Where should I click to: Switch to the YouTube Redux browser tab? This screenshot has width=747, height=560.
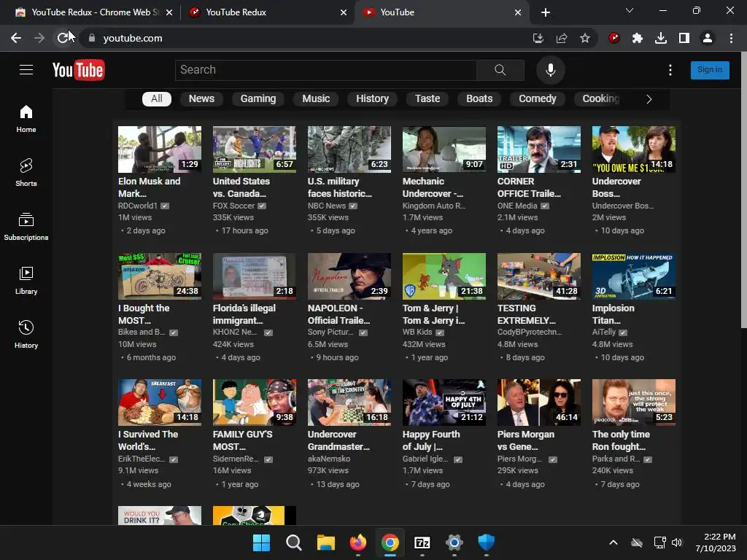(x=267, y=12)
